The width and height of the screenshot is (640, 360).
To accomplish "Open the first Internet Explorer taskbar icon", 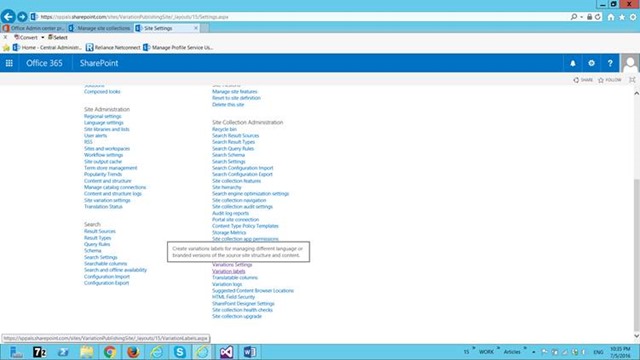I will 156,352.
